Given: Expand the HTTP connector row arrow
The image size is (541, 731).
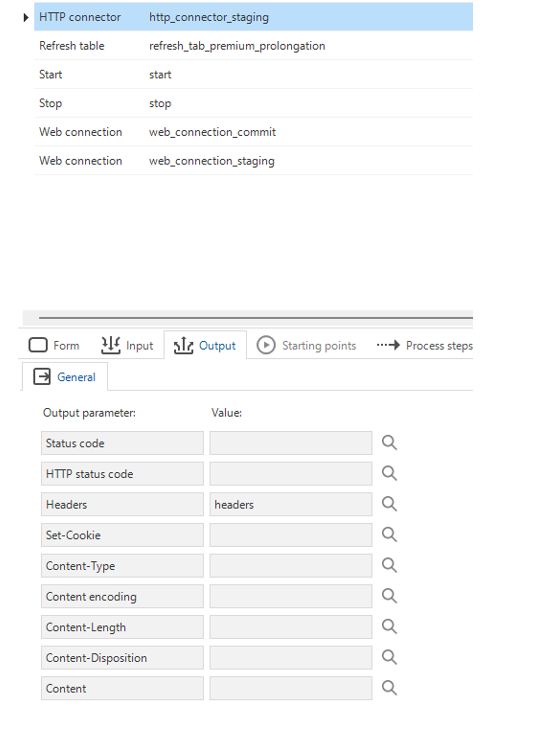Looking at the screenshot, I should [26, 17].
